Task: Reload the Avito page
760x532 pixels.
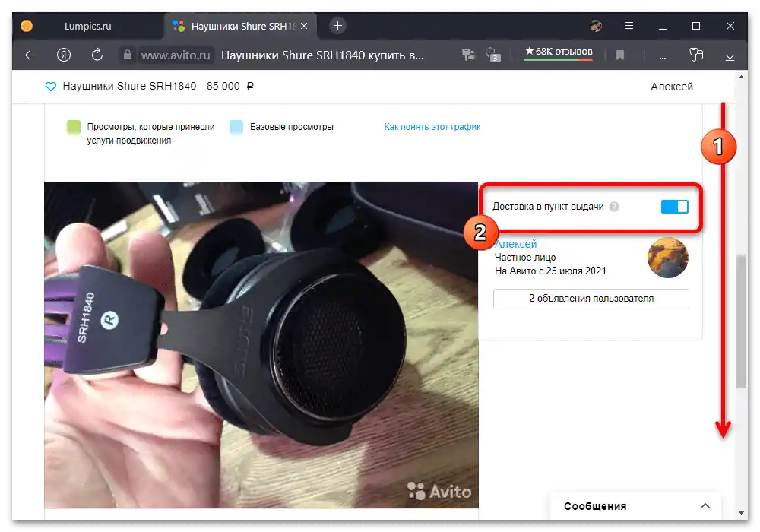Action: [x=97, y=55]
